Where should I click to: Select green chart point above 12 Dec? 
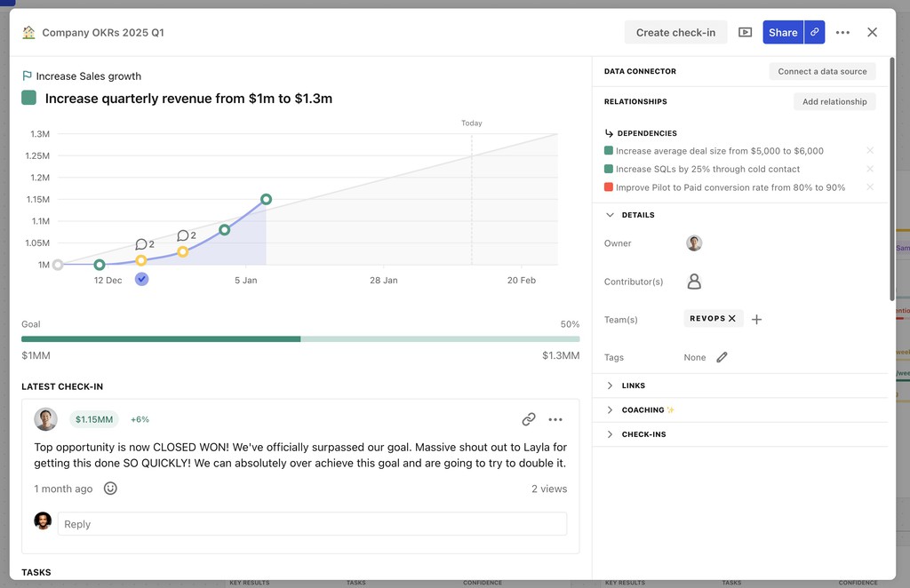[100, 265]
